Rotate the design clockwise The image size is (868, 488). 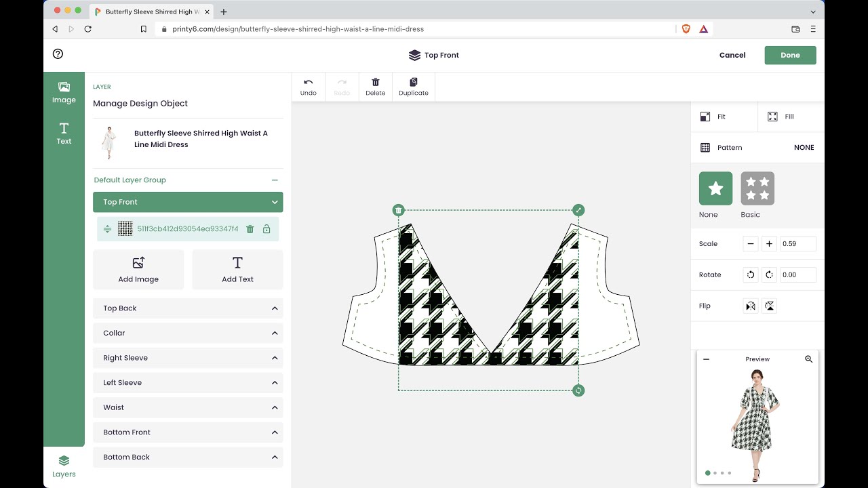tap(769, 275)
